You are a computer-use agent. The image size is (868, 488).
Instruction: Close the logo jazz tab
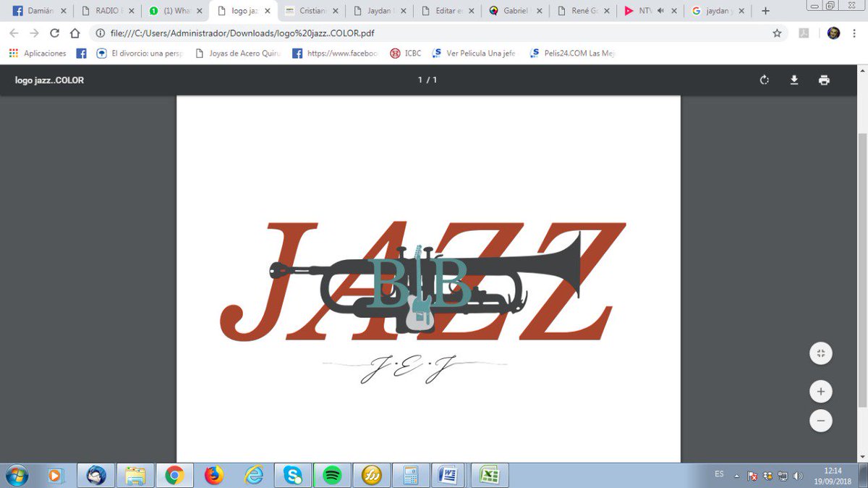click(268, 11)
